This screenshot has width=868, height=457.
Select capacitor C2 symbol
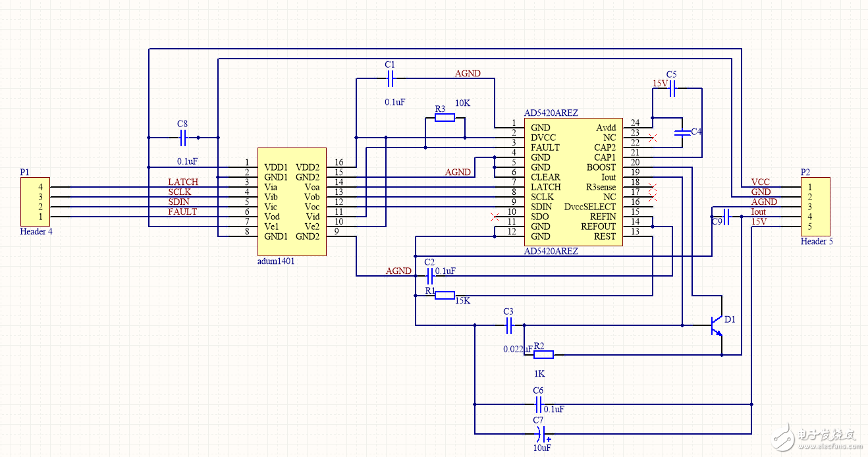click(429, 275)
